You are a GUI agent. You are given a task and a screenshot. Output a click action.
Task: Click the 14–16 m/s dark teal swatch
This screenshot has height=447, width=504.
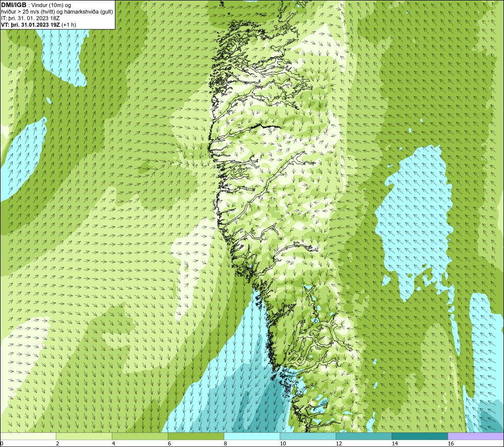[420, 436]
